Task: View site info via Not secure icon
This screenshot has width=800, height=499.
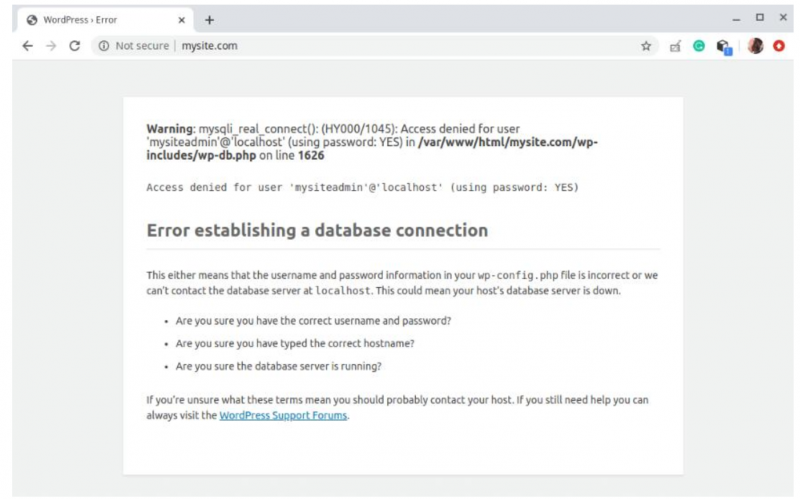Action: tap(104, 46)
